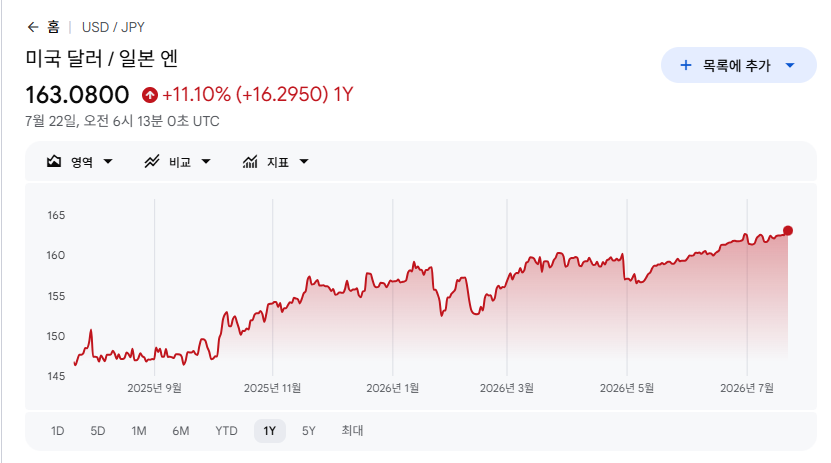Expand the 비교 compare dropdown arrow
Image resolution: width=831 pixels, height=463 pixels.
point(206,162)
